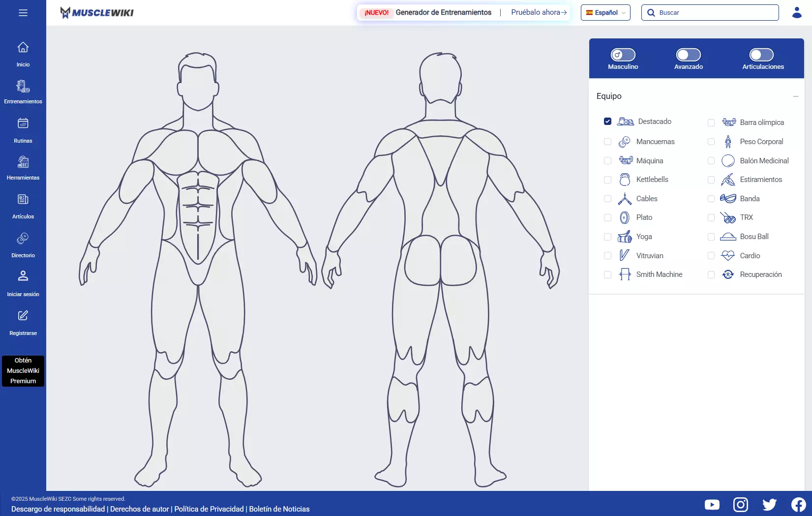Open Herramientas calculator icon
This screenshot has height=516, width=812.
(23, 162)
